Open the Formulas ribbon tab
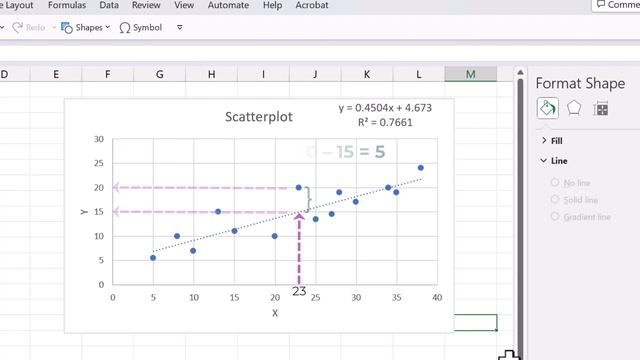 pos(67,5)
